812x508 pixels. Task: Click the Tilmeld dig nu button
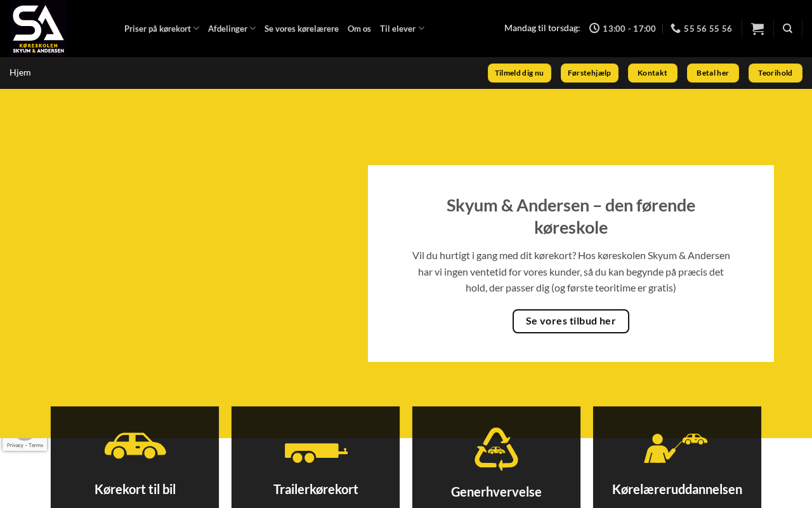click(x=520, y=73)
